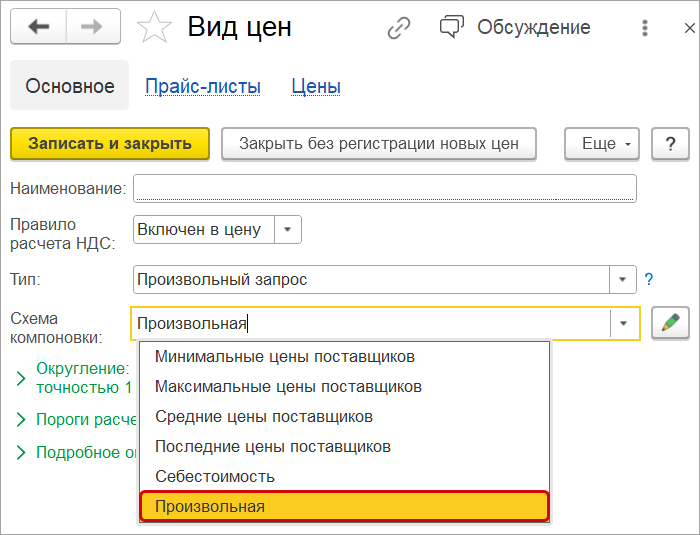Select Себестоимость from the dropdown list
This screenshot has width=700, height=535.
(215, 476)
